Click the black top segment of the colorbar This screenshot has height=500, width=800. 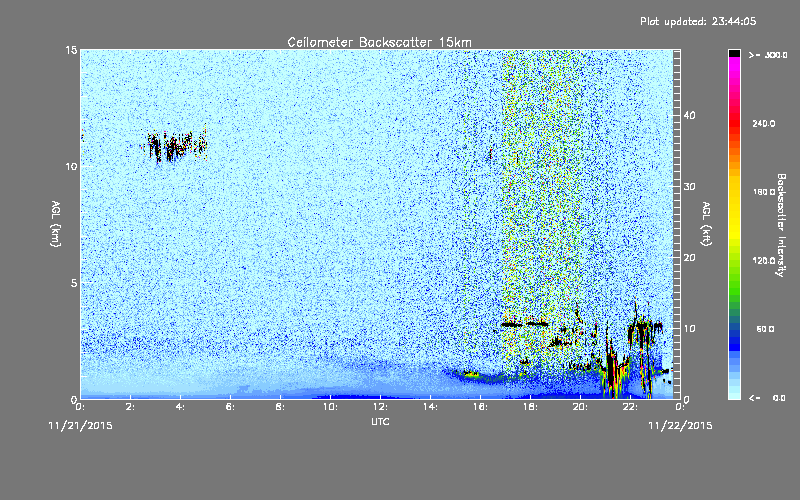coord(734,53)
